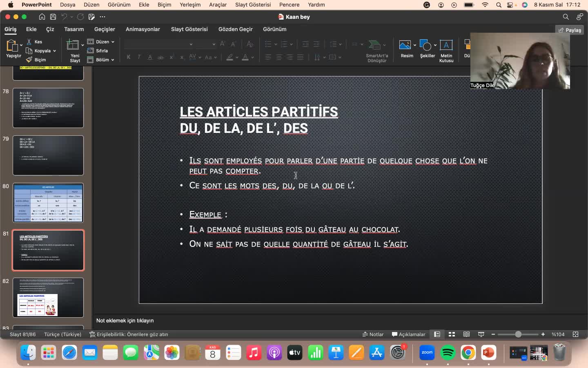The image size is (588, 368).
Task: Copy formatting with the Biçim brush
Action: 36,60
